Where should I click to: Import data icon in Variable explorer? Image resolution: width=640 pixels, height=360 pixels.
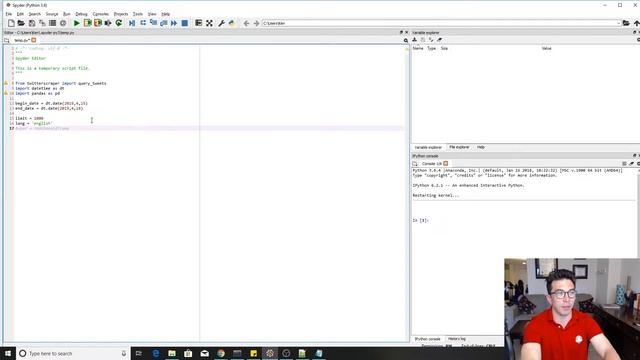(x=415, y=40)
